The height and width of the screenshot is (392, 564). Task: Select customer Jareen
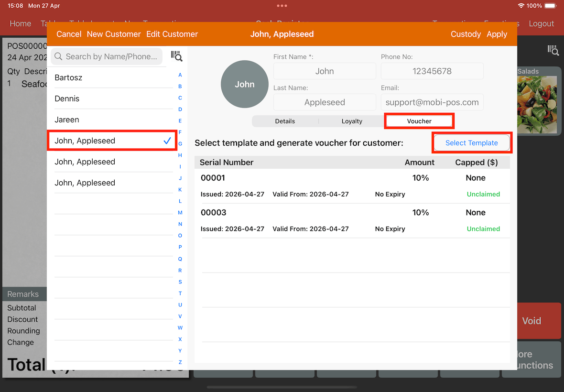(x=114, y=120)
